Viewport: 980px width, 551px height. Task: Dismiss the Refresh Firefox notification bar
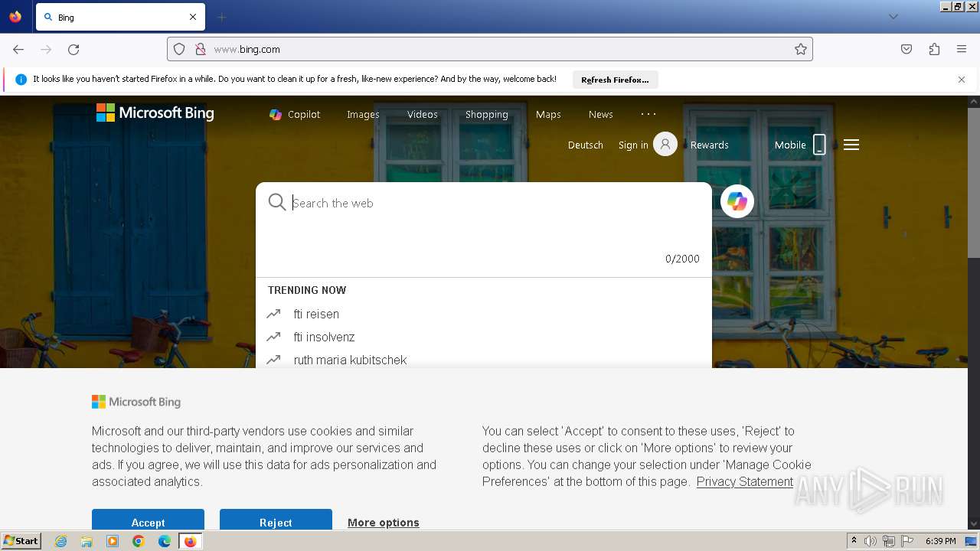[x=962, y=80]
